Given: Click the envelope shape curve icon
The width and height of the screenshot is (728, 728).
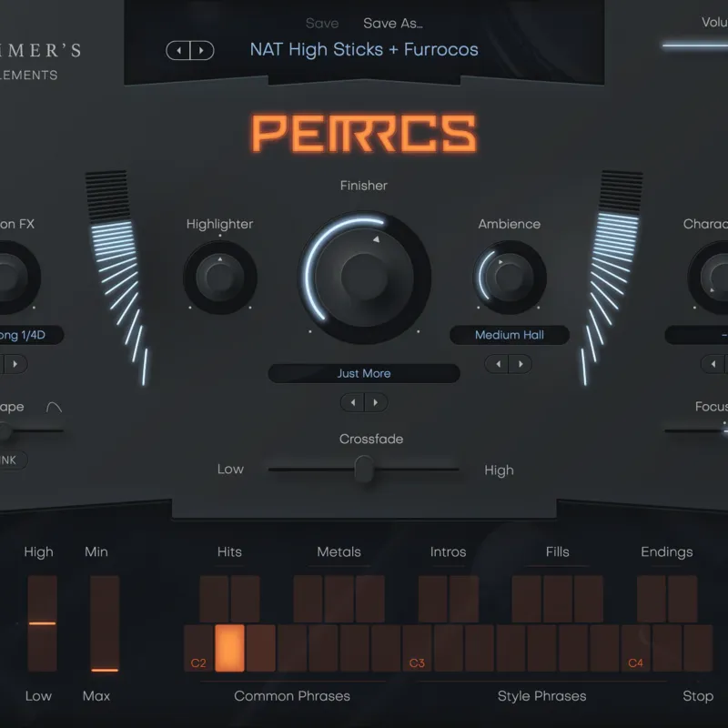Looking at the screenshot, I should click(x=54, y=407).
